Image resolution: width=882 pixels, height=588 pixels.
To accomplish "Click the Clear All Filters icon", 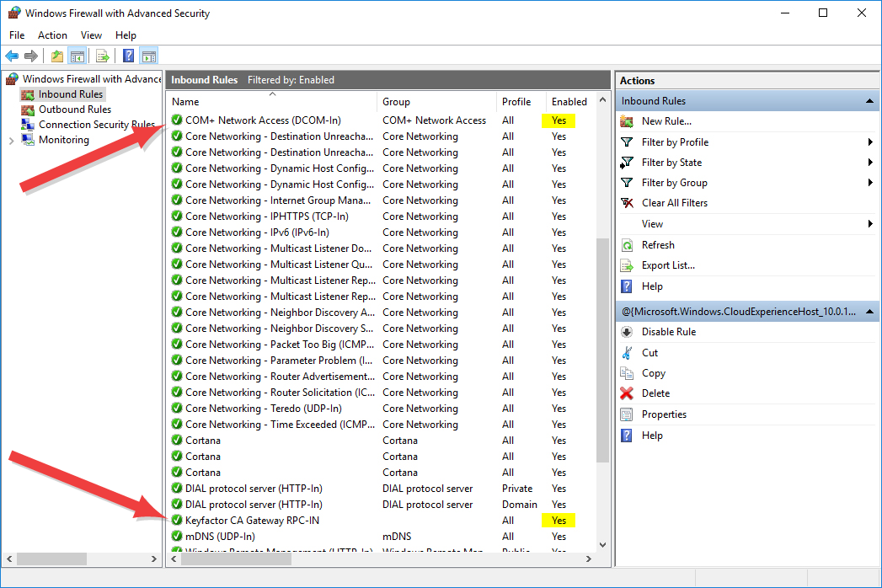I will [x=627, y=202].
